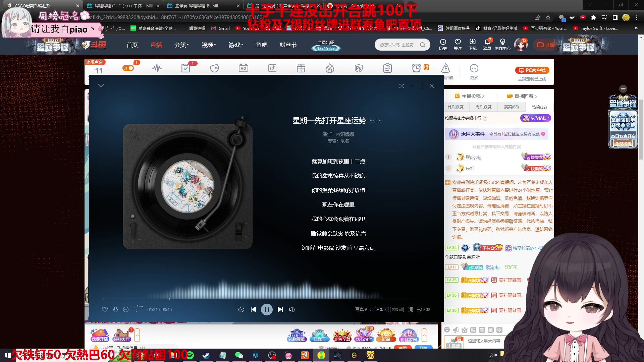
Task: Open 粉丝节 nav item
Action: (288, 45)
